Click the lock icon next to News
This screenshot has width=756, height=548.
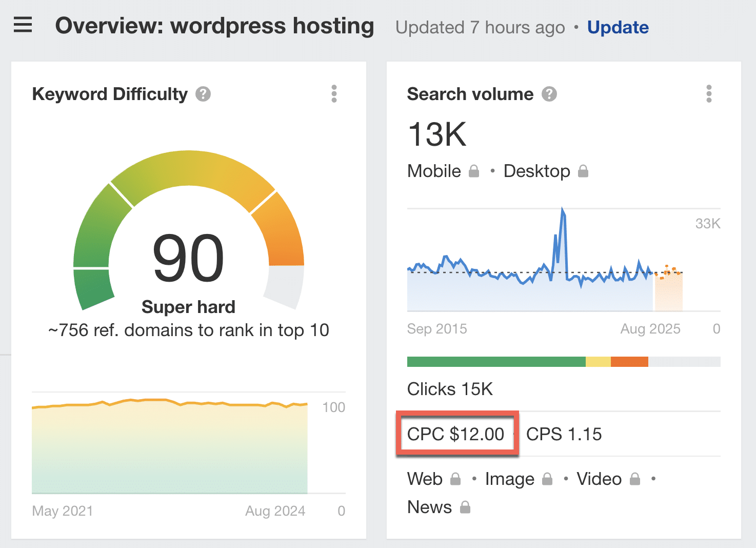point(465,507)
